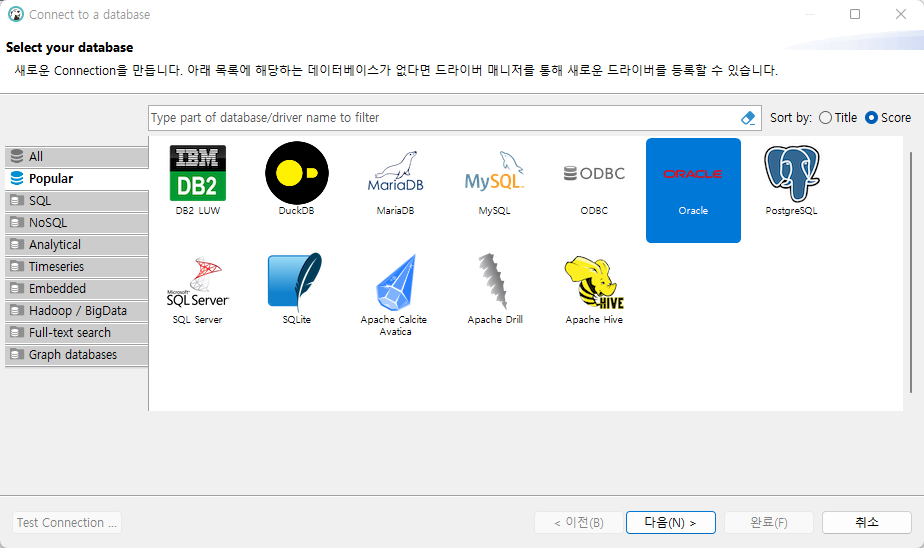
Task: Click the highlighted Oracle database tile
Action: tap(693, 190)
